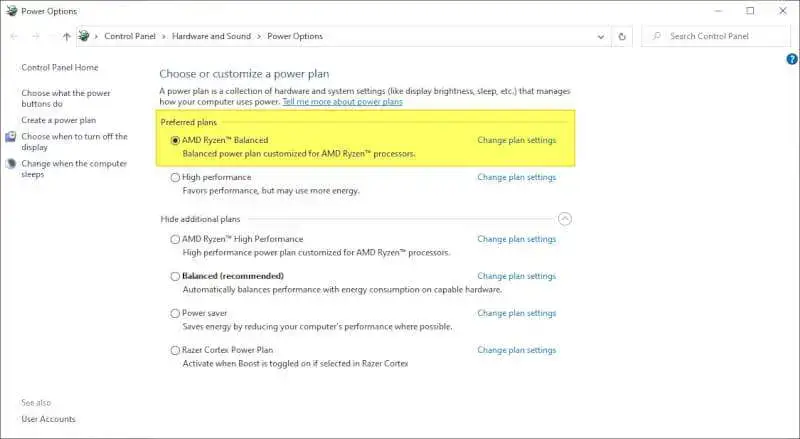Open Choose when to turn off the display
Viewport: 800px width, 439px height.
click(74, 142)
